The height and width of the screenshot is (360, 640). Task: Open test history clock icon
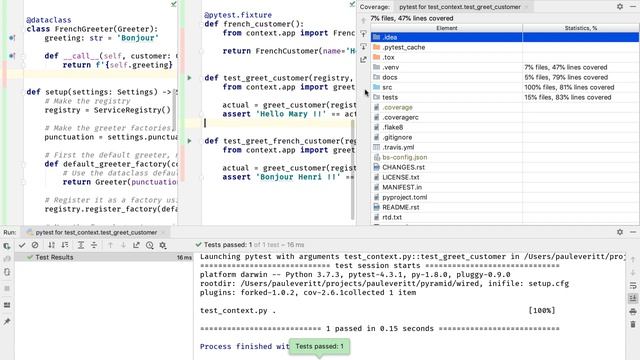pos(150,245)
